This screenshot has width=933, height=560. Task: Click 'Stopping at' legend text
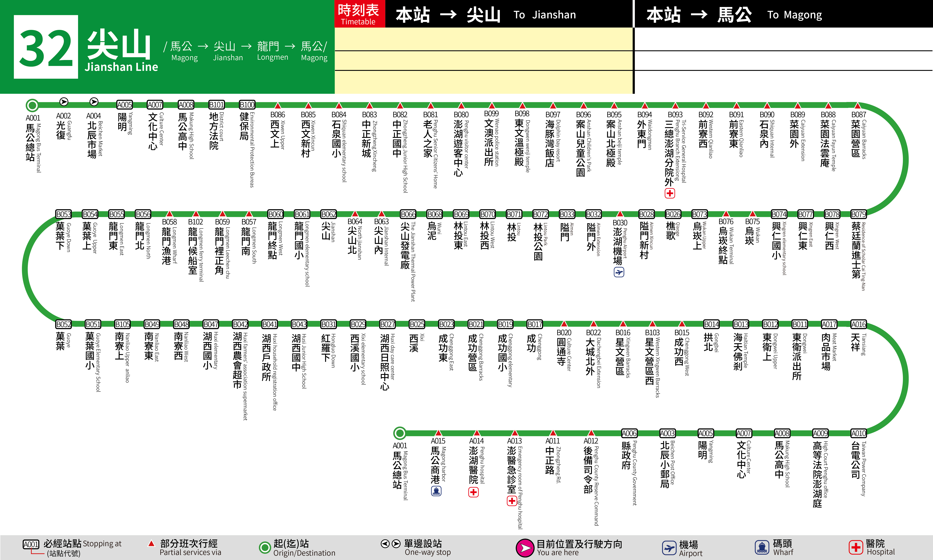pos(102,543)
